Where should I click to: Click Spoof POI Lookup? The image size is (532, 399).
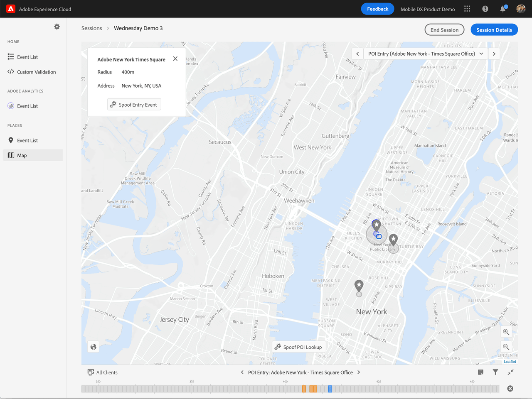click(299, 347)
